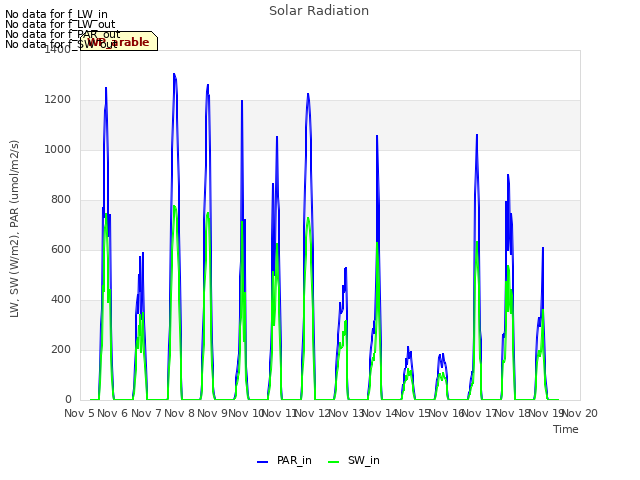Click the Time x-axis label

(566, 429)
